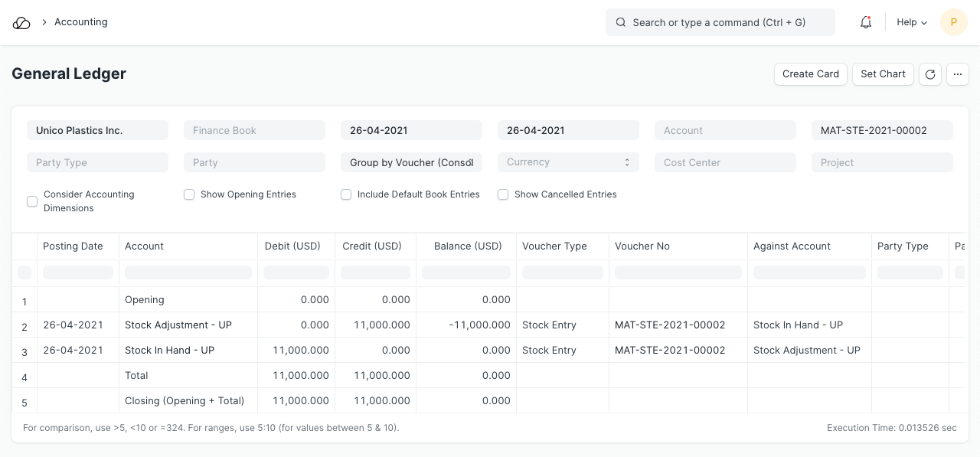Click the cloud home logo icon
Screen dimensions: 980x457
(x=21, y=23)
